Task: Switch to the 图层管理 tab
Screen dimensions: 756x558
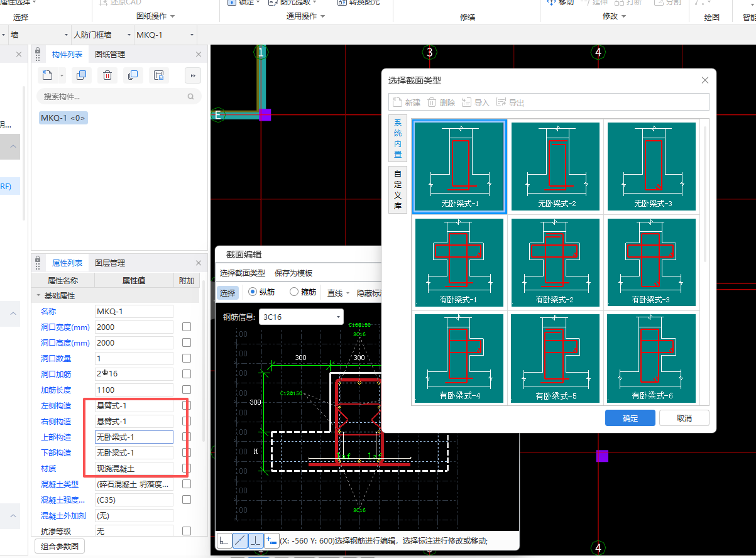Action: pos(110,263)
